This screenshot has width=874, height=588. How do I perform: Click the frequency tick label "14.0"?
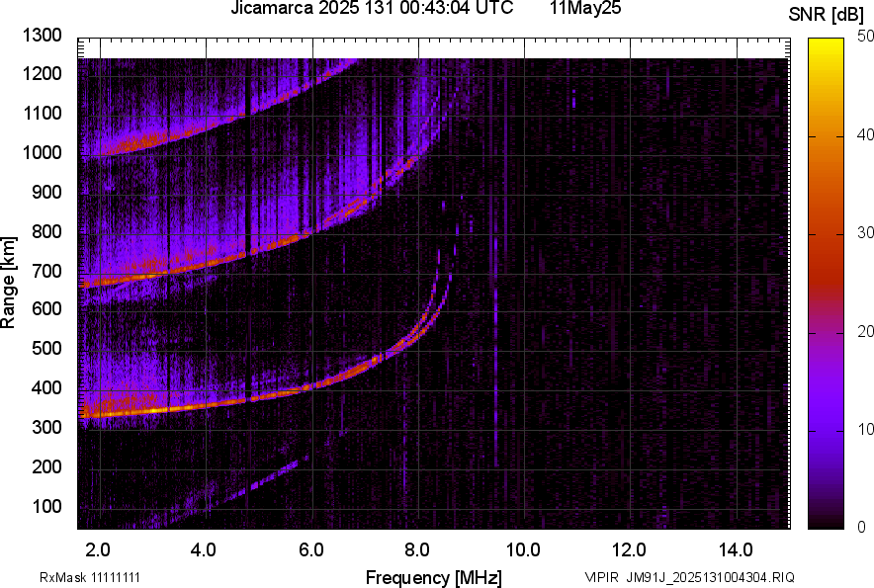tap(737, 550)
